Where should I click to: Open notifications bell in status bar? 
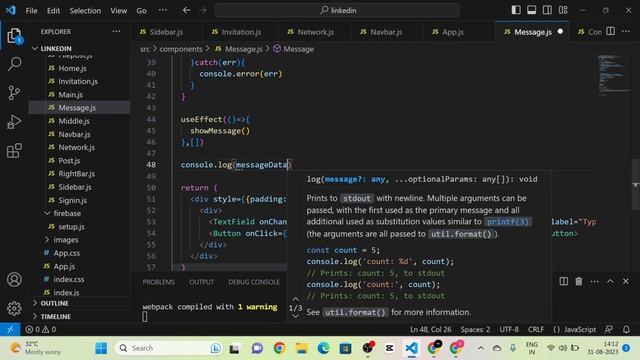coord(626,329)
